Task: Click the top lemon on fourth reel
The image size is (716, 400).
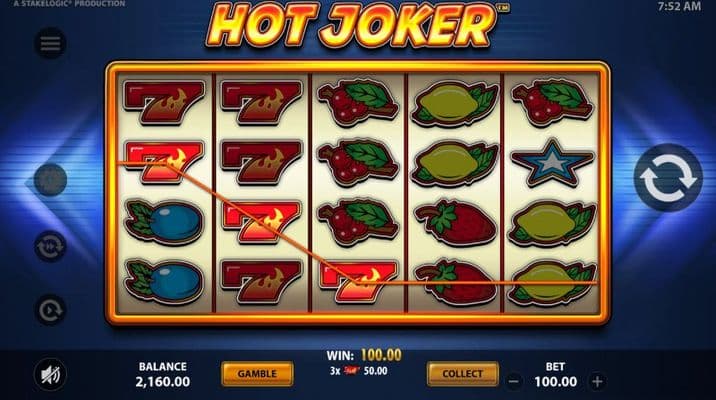Action: point(455,104)
